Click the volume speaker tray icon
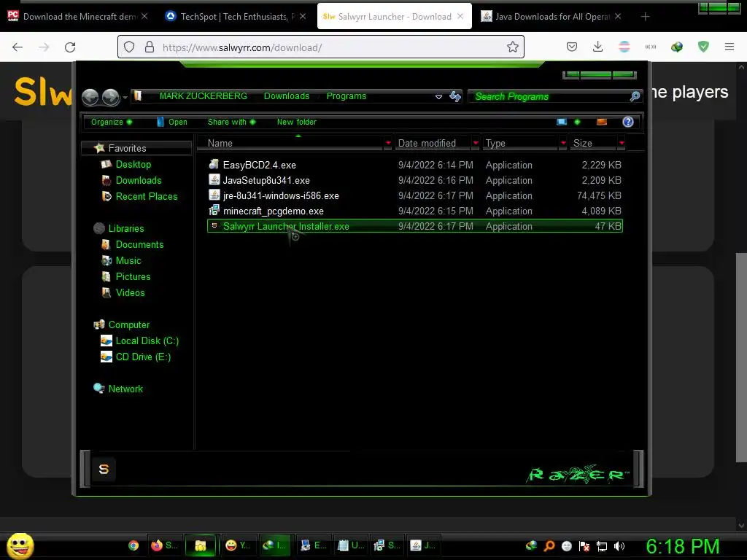747x560 pixels. (619, 546)
